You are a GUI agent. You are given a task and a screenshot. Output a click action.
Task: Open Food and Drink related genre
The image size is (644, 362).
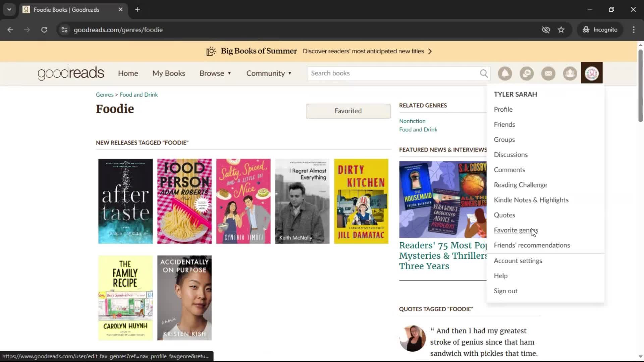(x=418, y=130)
